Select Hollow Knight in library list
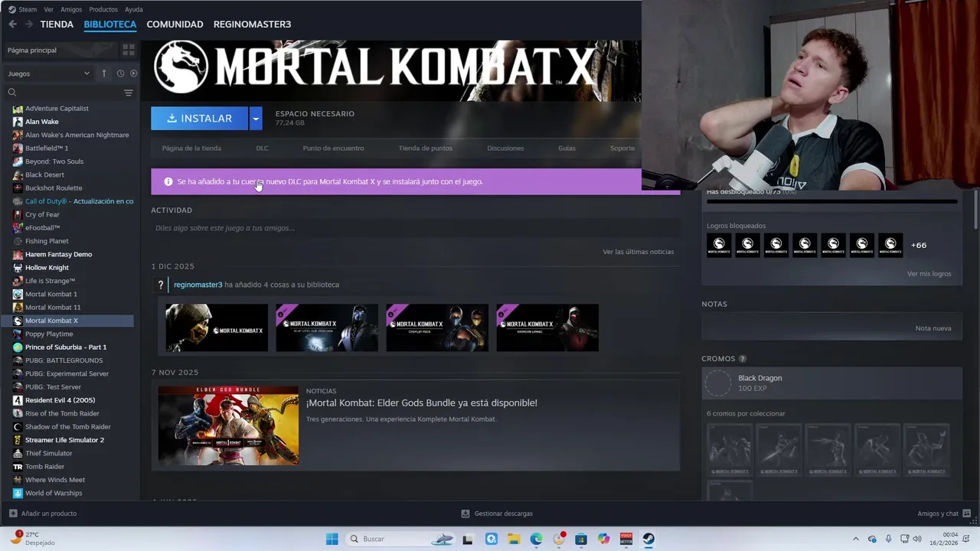Viewport: 980px width, 551px height. pyautogui.click(x=47, y=268)
